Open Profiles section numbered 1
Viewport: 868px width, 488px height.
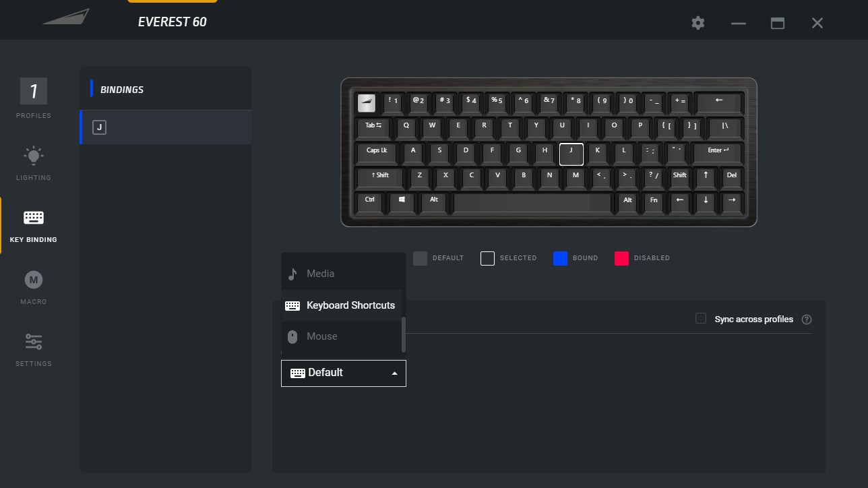click(33, 91)
